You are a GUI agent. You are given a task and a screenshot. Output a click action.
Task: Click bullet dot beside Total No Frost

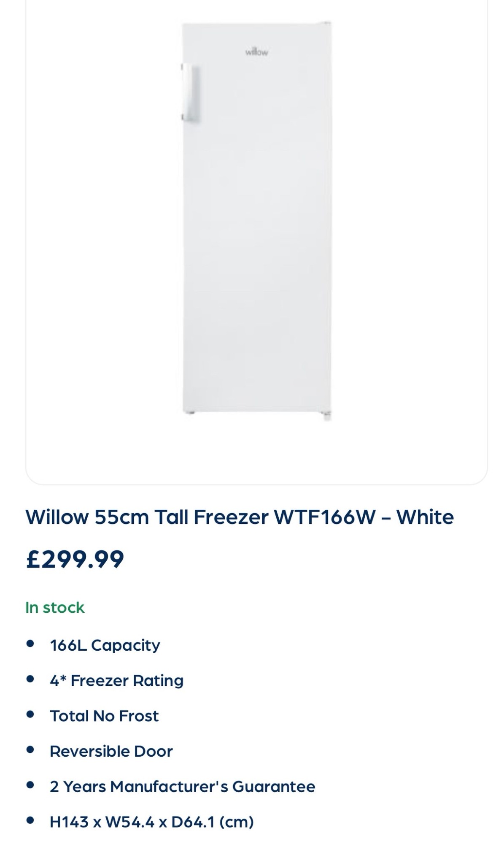[30, 714]
